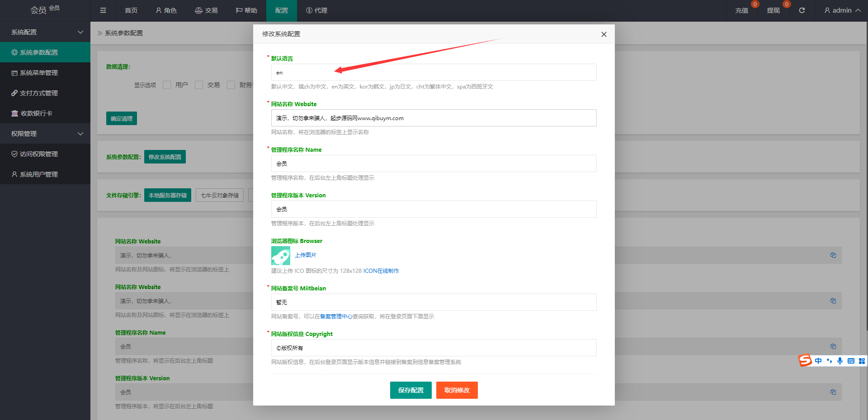
Task: Toggle the IME 中 Chinese mode icon
Action: pos(818,361)
